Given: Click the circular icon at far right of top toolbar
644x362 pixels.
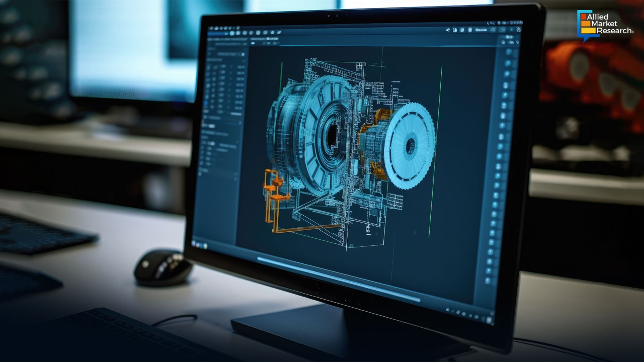Looking at the screenshot, I should [518, 30].
